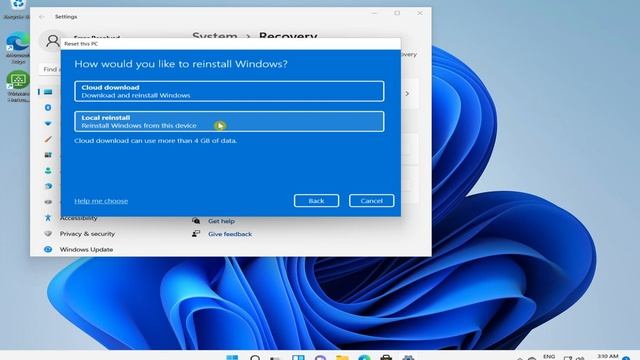Click the Settings back arrow

click(42, 17)
